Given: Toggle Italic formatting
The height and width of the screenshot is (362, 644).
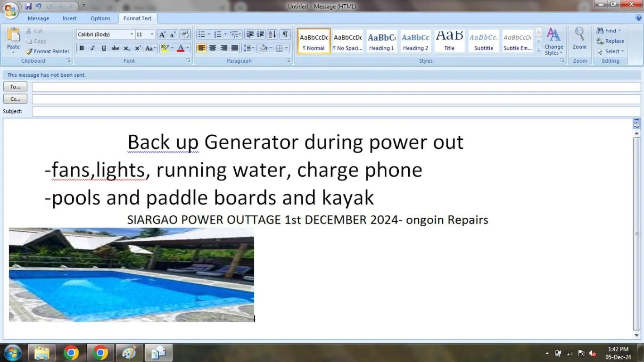Looking at the screenshot, I should (92, 48).
